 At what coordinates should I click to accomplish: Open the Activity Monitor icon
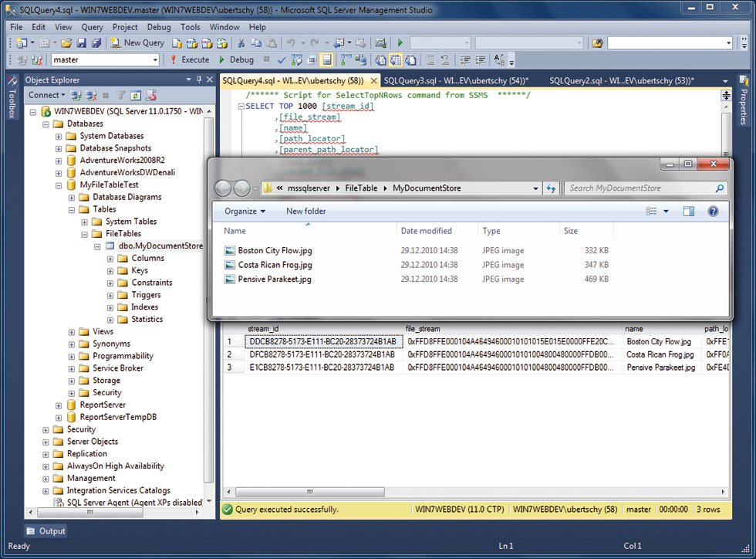click(x=380, y=43)
